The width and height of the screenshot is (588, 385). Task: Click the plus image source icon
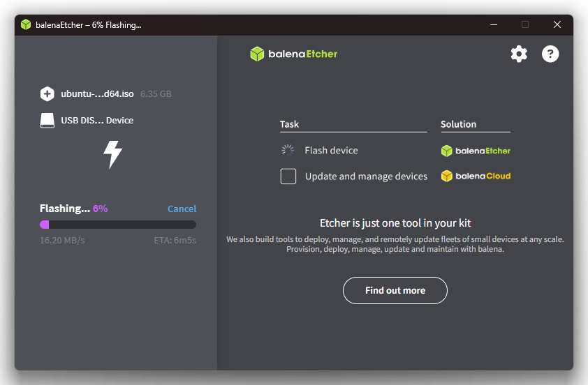click(x=47, y=93)
